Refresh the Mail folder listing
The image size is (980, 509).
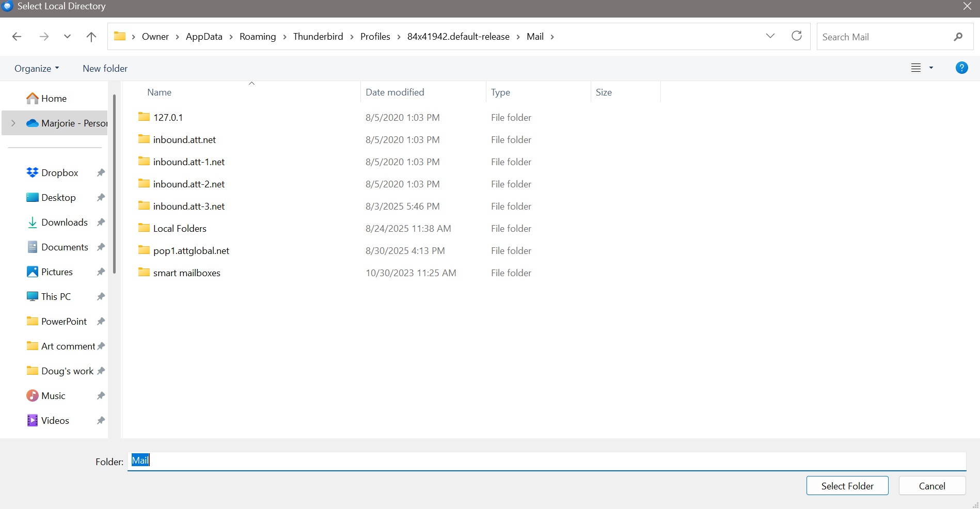tap(797, 36)
